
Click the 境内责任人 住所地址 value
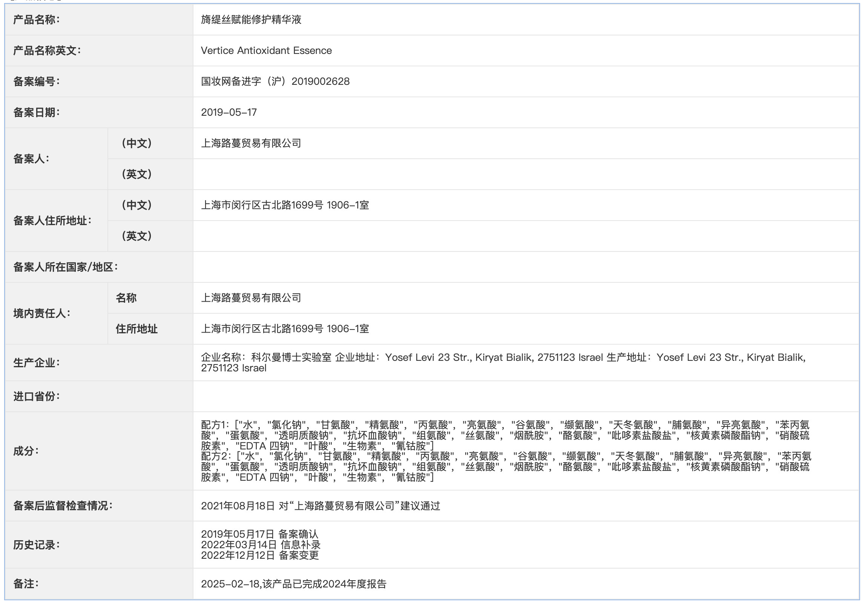[x=285, y=329]
